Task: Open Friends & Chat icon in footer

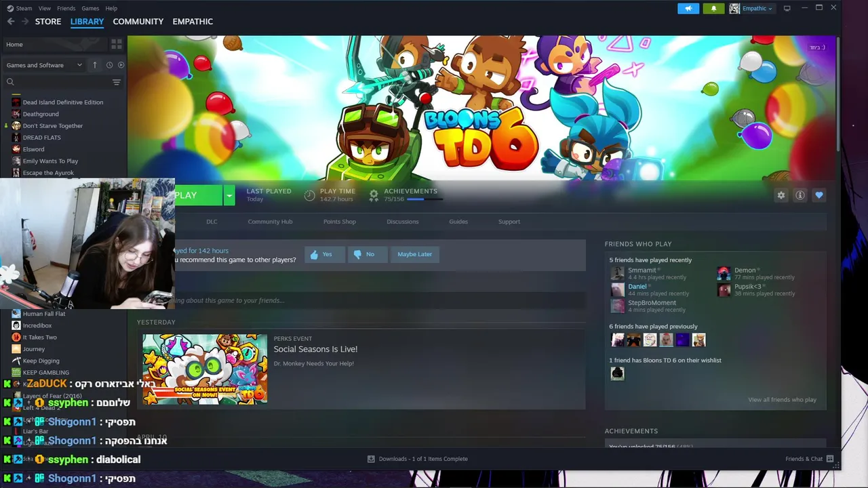Action: click(830, 459)
